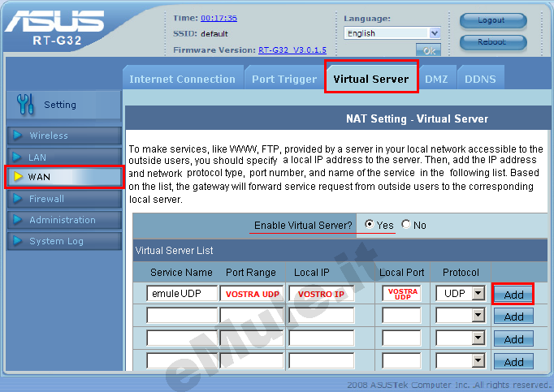Click Add for the emuleUDP row
554x392 pixels.
click(x=513, y=294)
